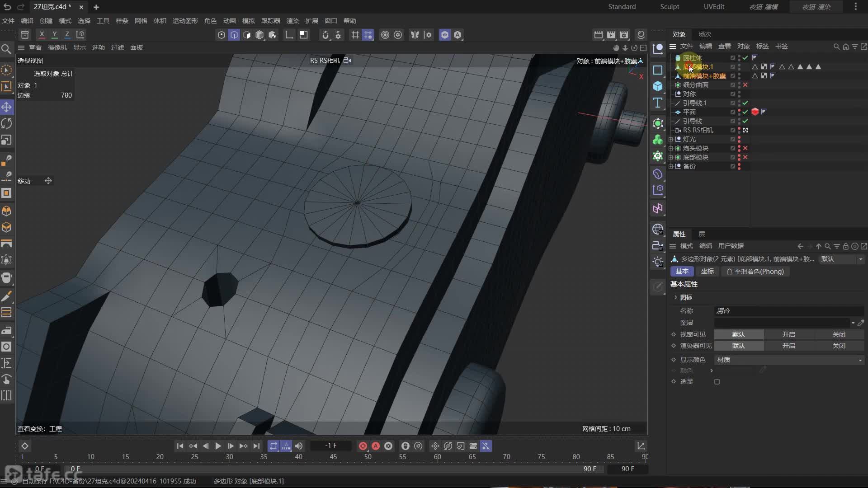Viewport: 868px width, 488px height.
Task: Toggle Y axis lock
Action: tap(54, 34)
